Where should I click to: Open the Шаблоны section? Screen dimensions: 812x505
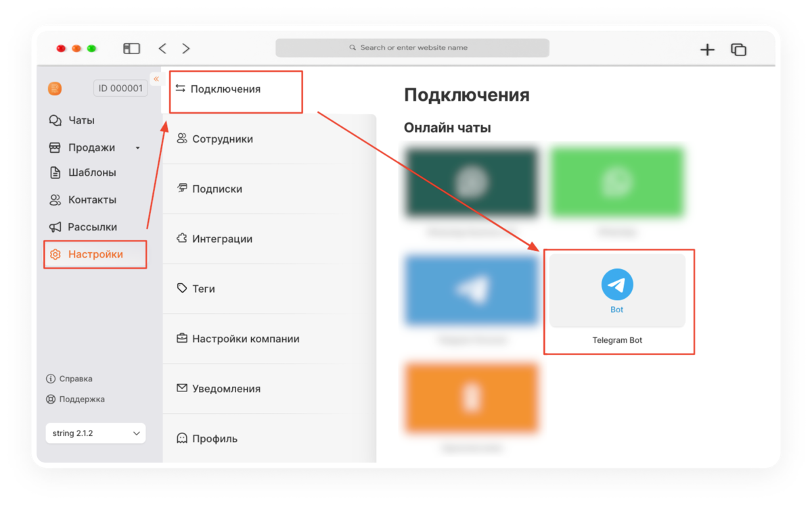91,172
